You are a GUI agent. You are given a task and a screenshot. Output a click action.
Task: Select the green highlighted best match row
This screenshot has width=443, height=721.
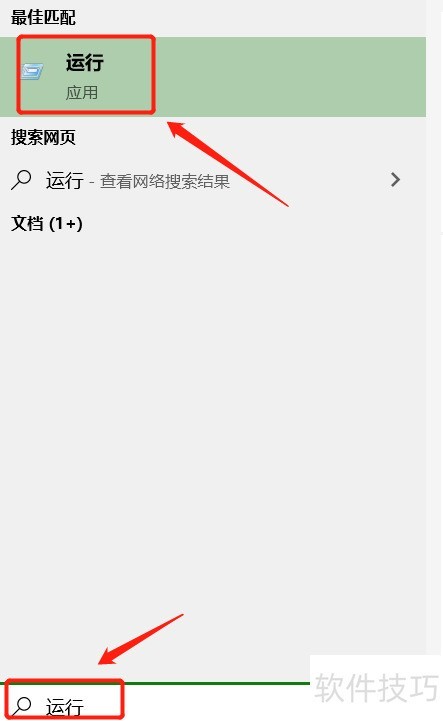[x=213, y=77]
